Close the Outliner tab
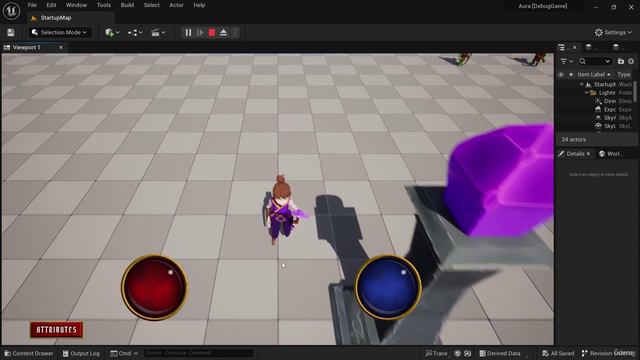This screenshot has height=360, width=640. (x=575, y=47)
